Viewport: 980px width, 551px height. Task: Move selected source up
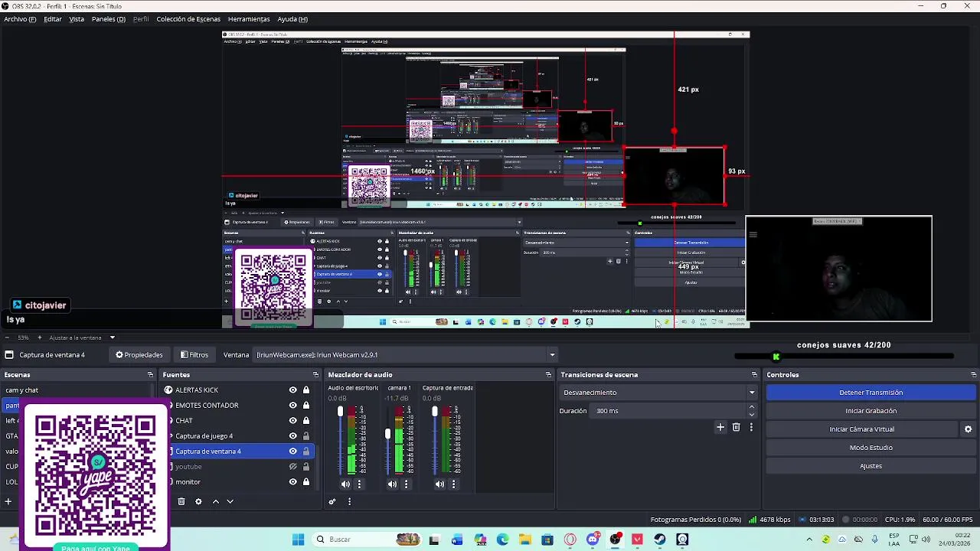click(216, 501)
